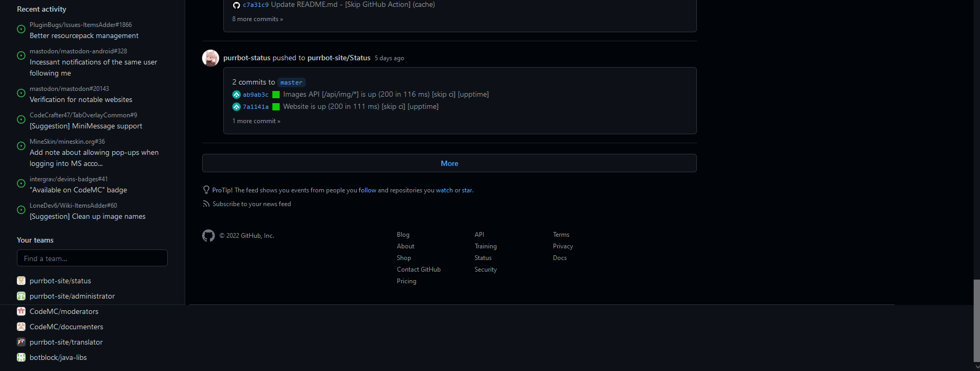Open commit ab9ab3c
The image size is (980, 371).
(256, 95)
